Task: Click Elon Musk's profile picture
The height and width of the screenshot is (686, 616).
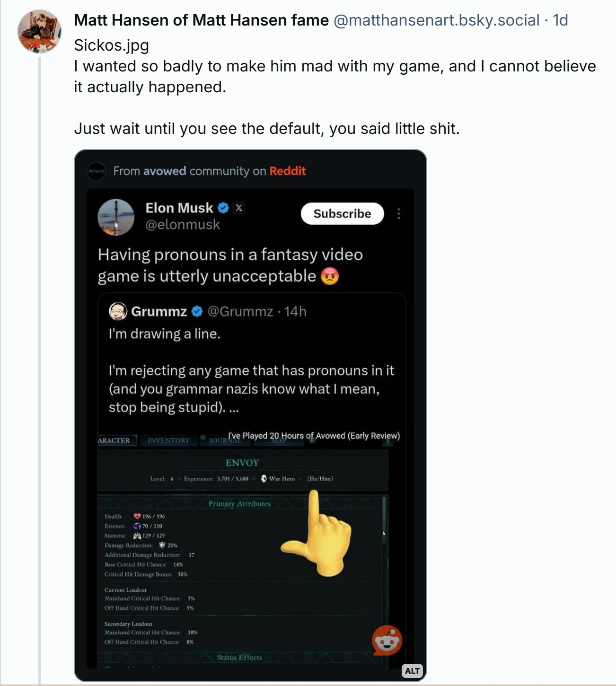Action: pyautogui.click(x=116, y=217)
